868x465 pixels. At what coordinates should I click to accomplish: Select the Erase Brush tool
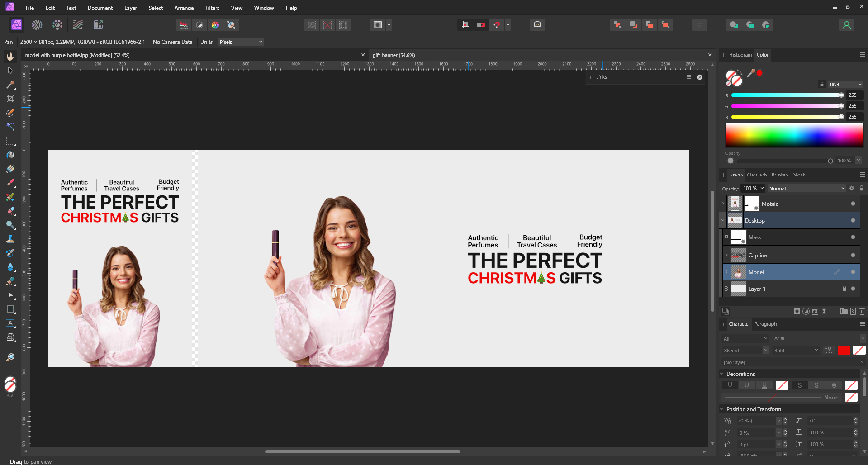tap(10, 211)
